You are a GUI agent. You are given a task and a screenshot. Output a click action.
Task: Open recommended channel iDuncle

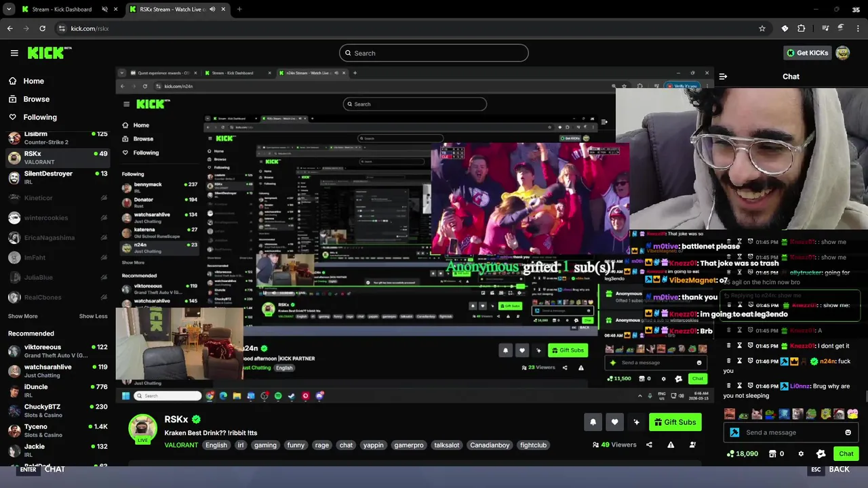pyautogui.click(x=58, y=390)
